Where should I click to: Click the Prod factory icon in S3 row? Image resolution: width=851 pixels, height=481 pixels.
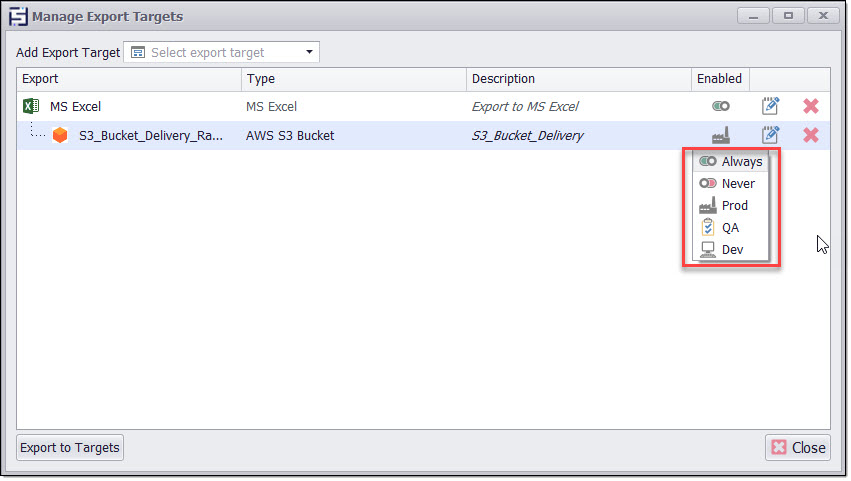(x=720, y=135)
